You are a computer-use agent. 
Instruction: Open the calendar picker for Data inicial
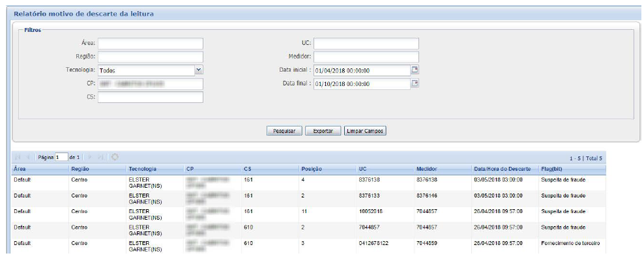point(415,70)
